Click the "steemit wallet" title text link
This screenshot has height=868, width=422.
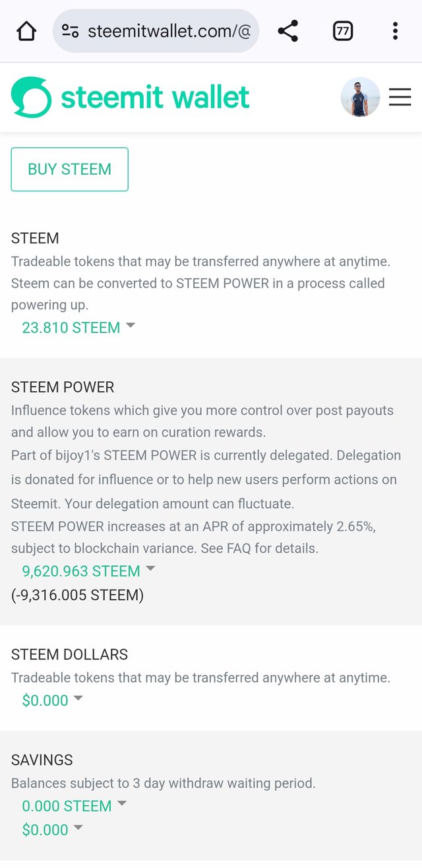(x=155, y=98)
